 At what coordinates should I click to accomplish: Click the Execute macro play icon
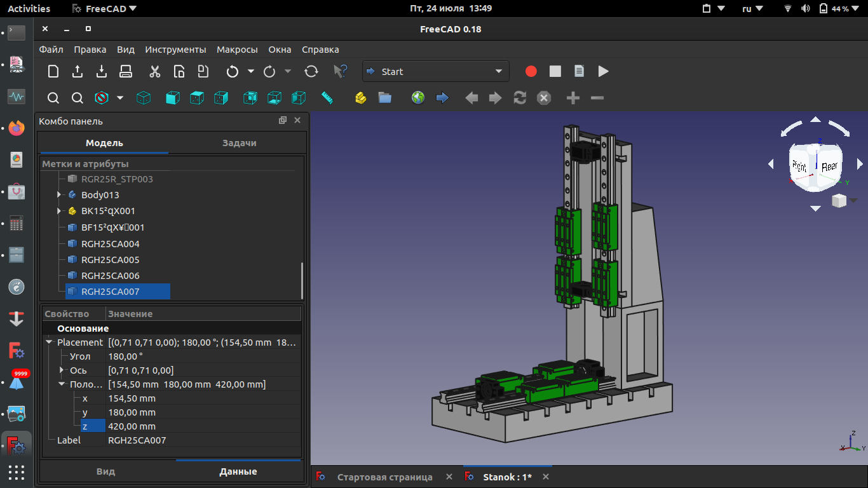tap(603, 72)
